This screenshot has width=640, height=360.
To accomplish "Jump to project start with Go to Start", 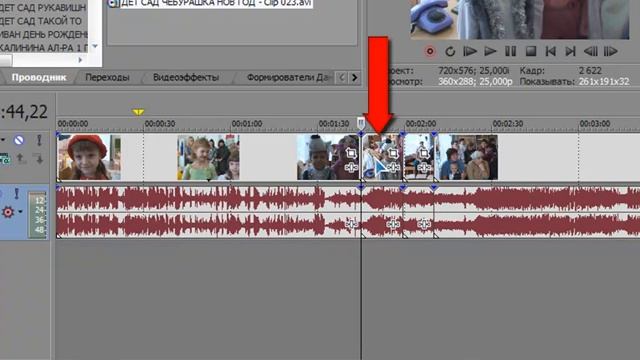I will point(550,51).
